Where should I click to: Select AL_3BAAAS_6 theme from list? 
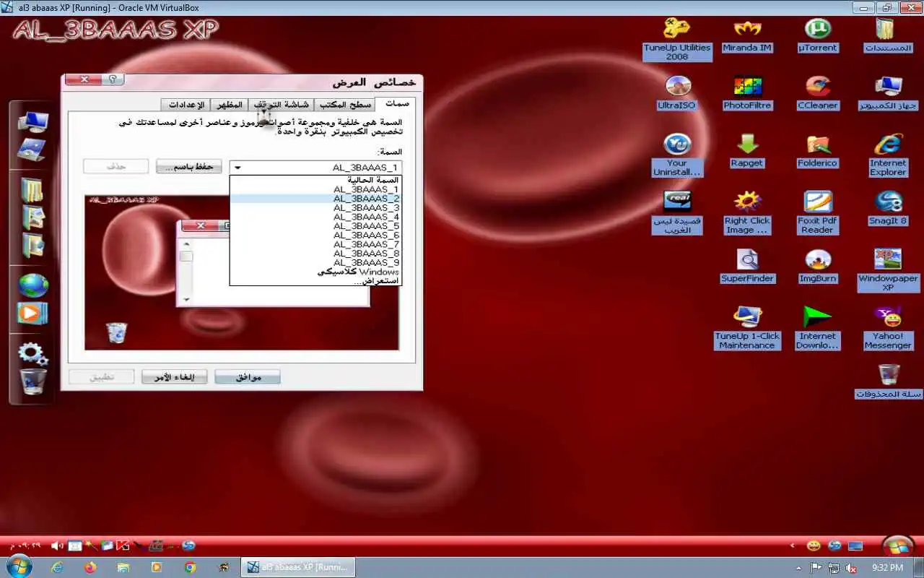pos(315,236)
